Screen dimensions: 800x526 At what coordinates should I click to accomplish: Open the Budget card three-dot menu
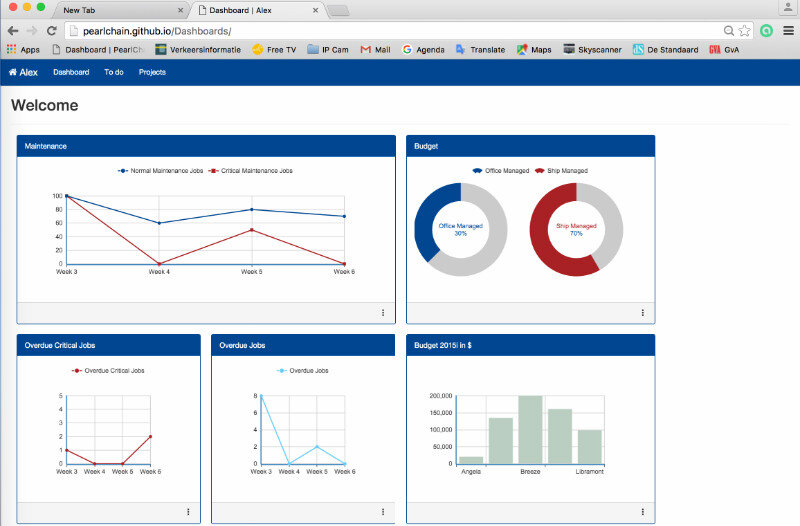642,313
